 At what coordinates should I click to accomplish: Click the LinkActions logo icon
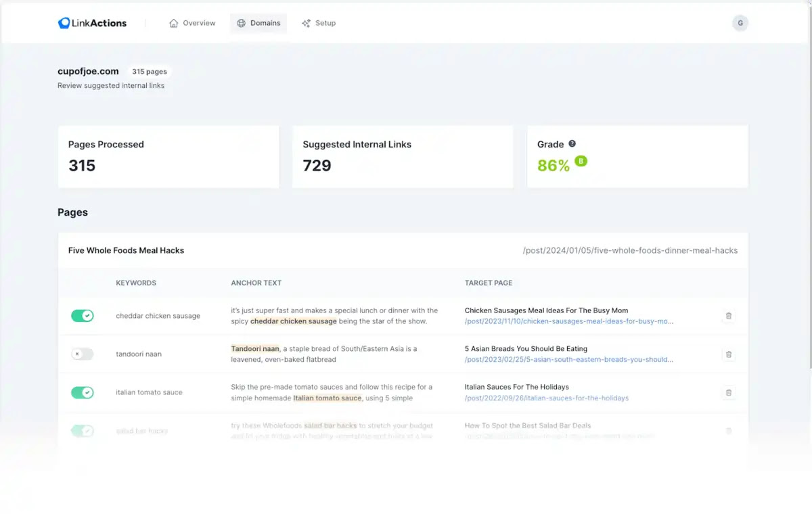pos(64,22)
